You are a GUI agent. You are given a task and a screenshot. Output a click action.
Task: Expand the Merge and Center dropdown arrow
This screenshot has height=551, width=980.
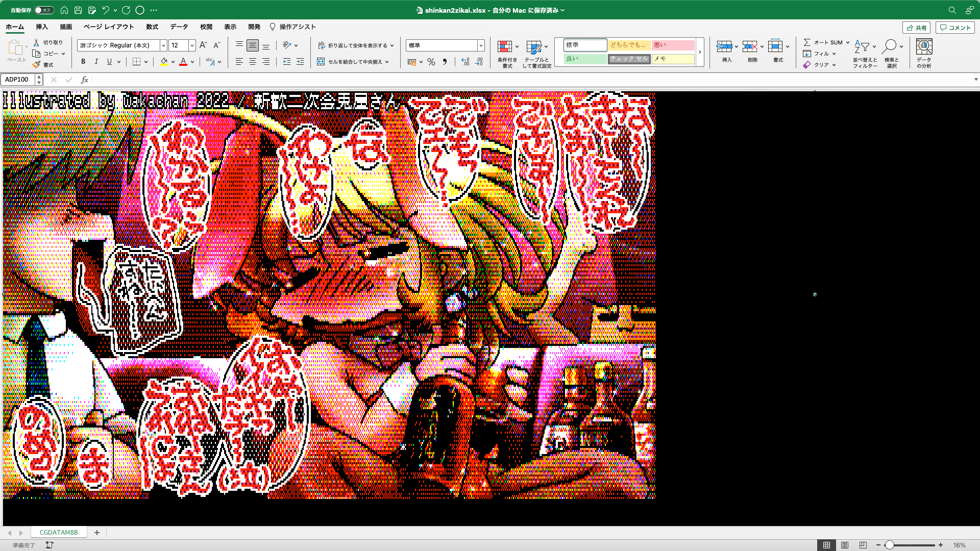pyautogui.click(x=387, y=62)
